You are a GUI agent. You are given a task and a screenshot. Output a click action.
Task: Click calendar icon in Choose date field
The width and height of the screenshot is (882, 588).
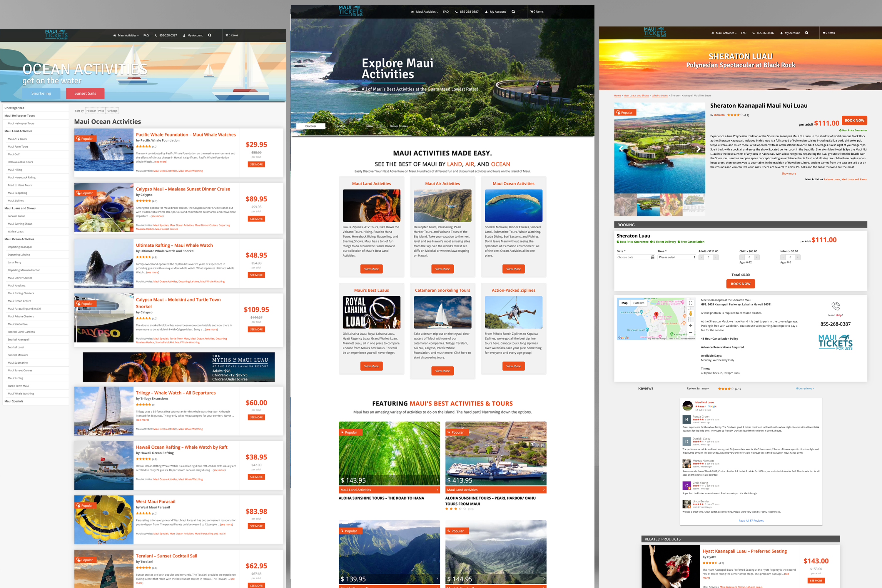[x=652, y=257]
